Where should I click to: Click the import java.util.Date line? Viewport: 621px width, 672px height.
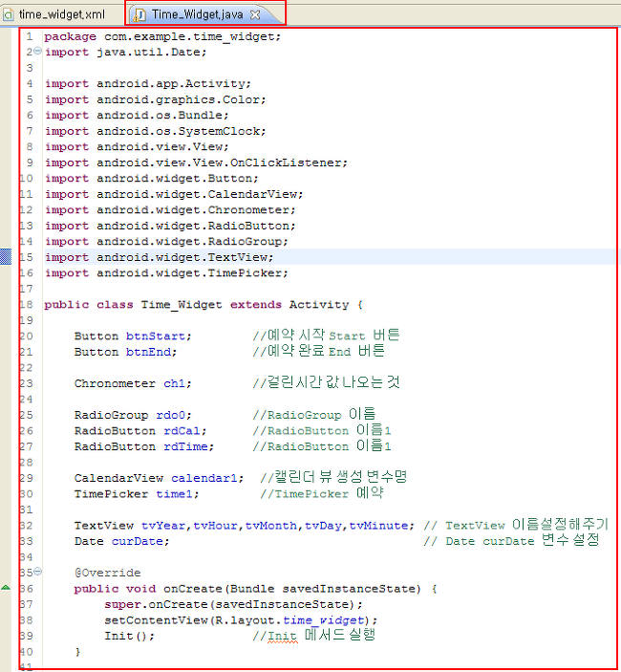(x=125, y=53)
